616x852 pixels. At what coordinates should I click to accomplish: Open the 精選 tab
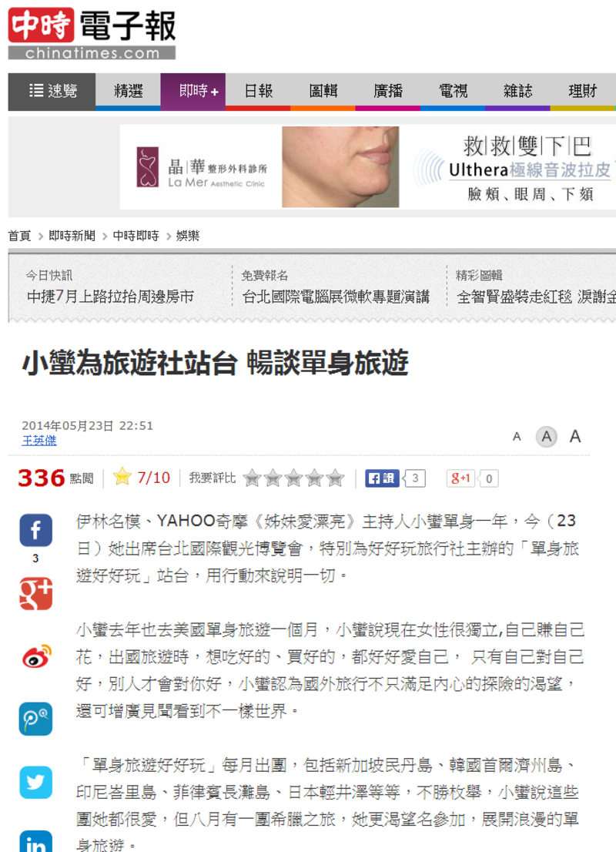point(128,91)
